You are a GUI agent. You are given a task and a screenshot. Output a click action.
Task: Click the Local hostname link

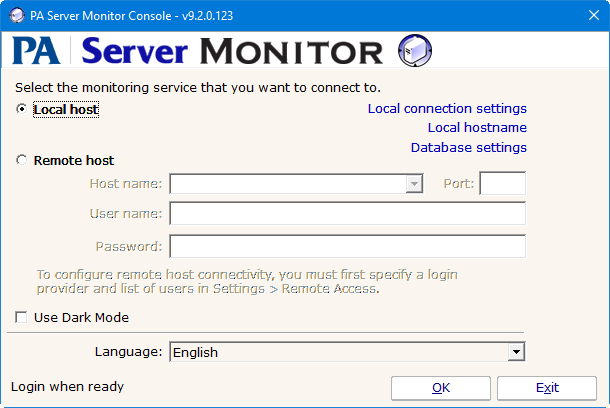476,128
